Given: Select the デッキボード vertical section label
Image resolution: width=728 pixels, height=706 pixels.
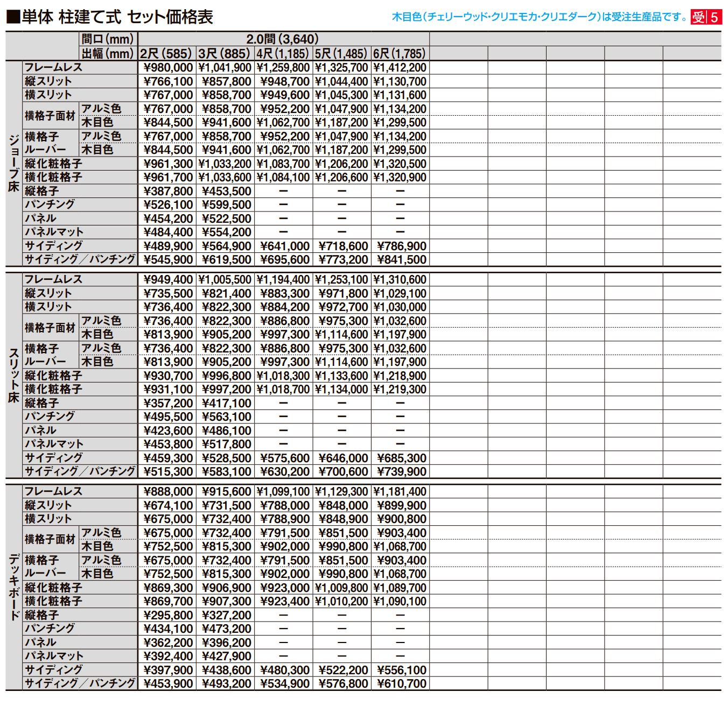Looking at the screenshot, I should 14,588.
